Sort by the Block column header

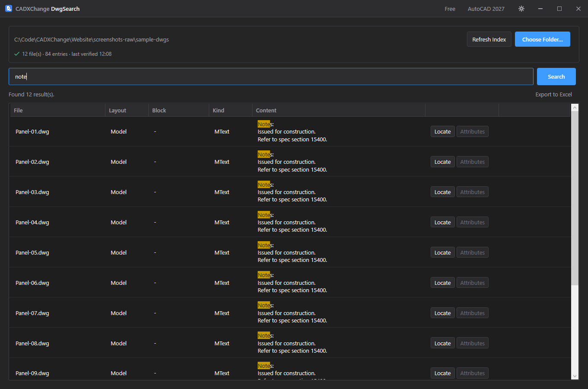point(179,110)
